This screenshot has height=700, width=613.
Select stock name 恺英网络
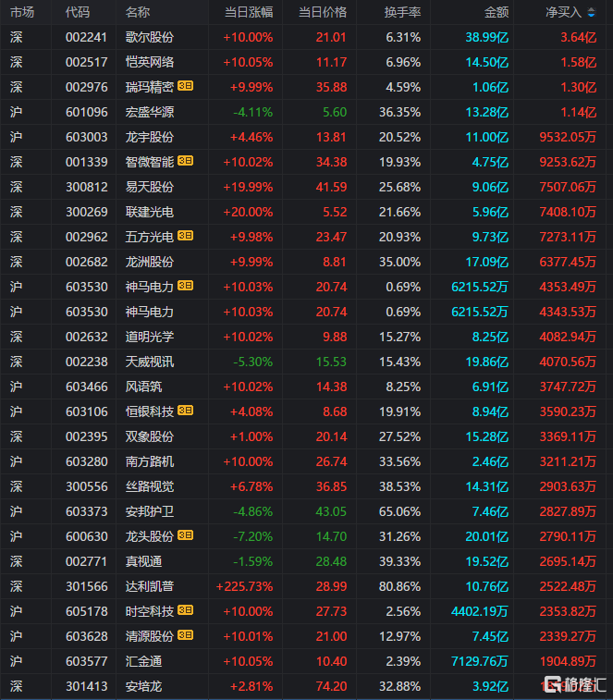coord(150,62)
